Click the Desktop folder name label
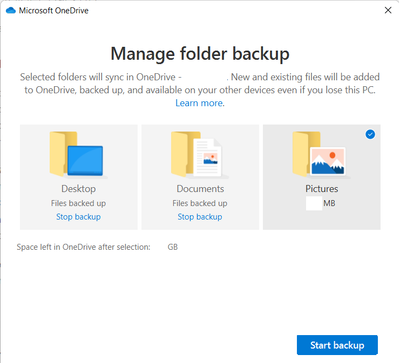Screen dimensions: 400x363 [x=79, y=189]
